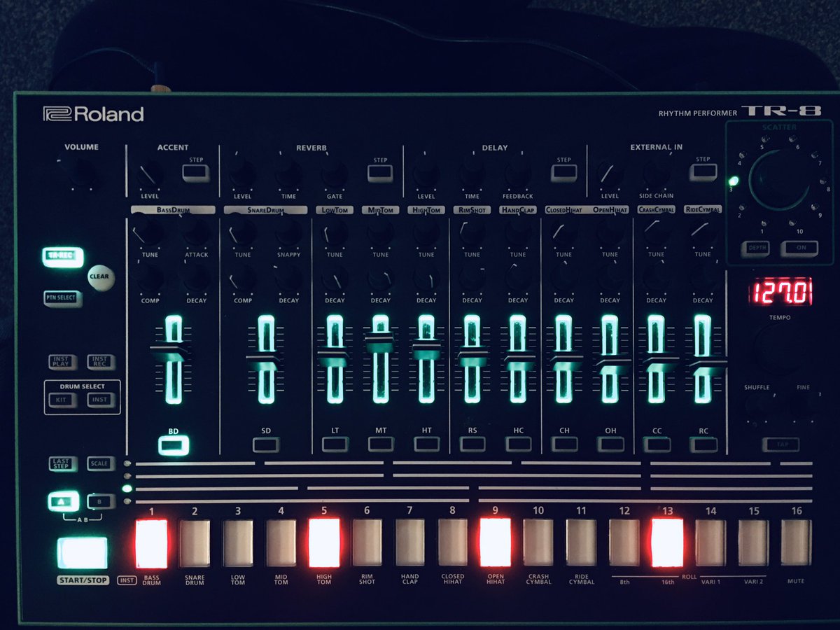Toggle the External In STEP button

point(703,173)
